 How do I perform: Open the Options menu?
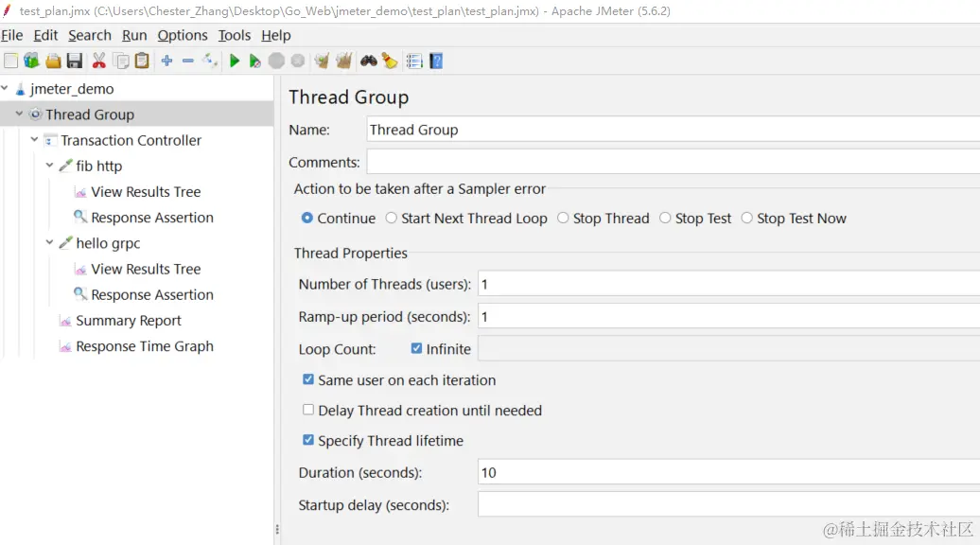[183, 36]
